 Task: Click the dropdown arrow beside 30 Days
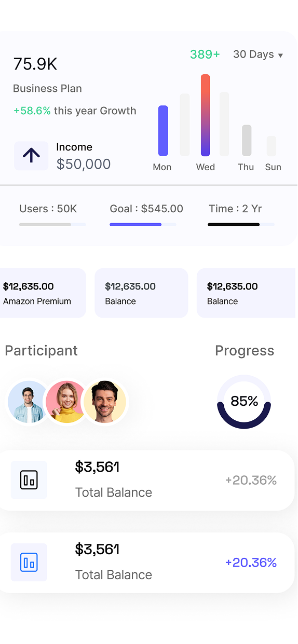[x=281, y=56]
